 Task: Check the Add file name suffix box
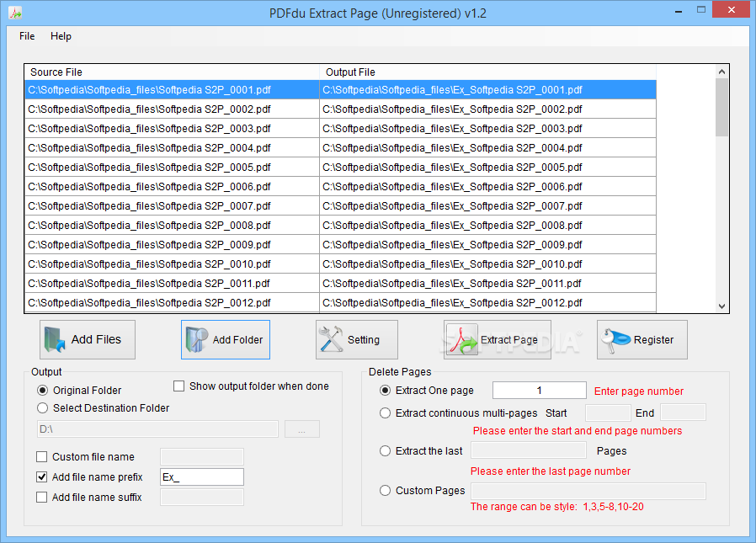point(42,498)
